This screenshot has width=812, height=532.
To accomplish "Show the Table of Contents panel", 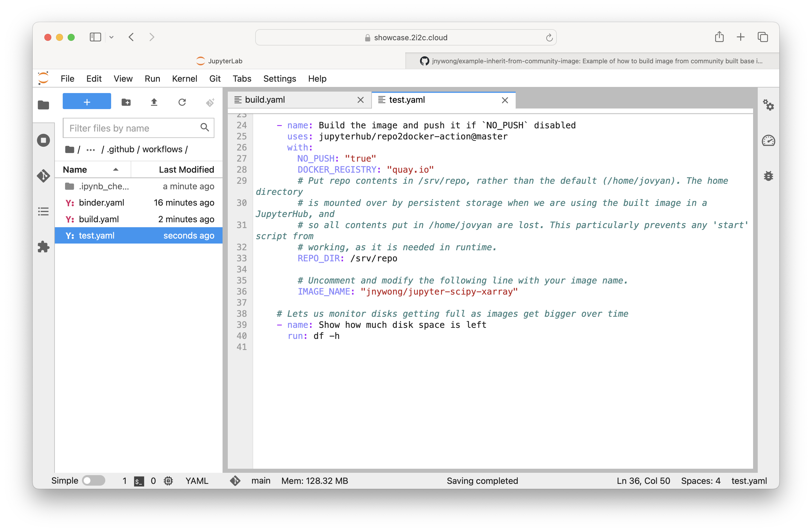I will pos(43,211).
